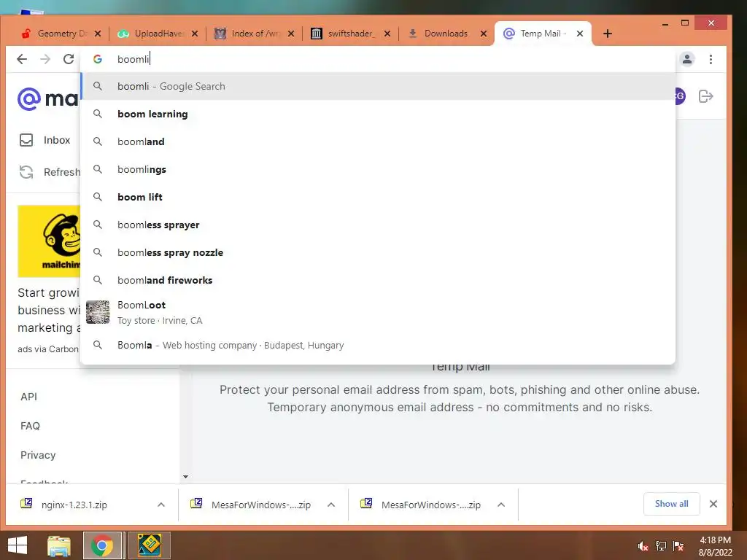
Task: Open Chrome's three-dot menu
Action: [x=711, y=59]
